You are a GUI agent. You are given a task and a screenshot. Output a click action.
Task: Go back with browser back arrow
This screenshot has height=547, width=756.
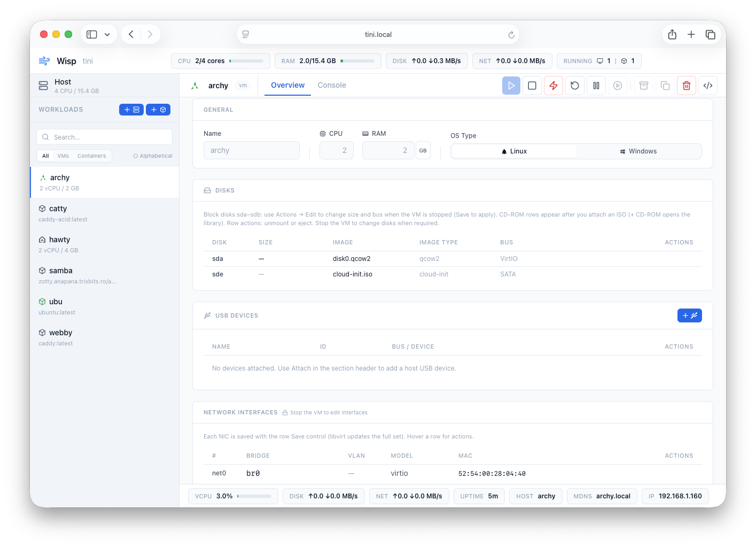[x=131, y=34]
